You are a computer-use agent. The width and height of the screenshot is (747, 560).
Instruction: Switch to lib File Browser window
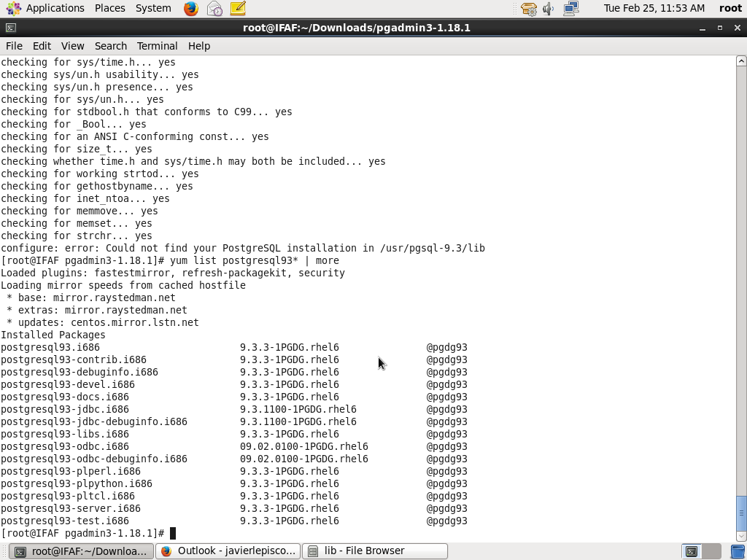coord(375,551)
